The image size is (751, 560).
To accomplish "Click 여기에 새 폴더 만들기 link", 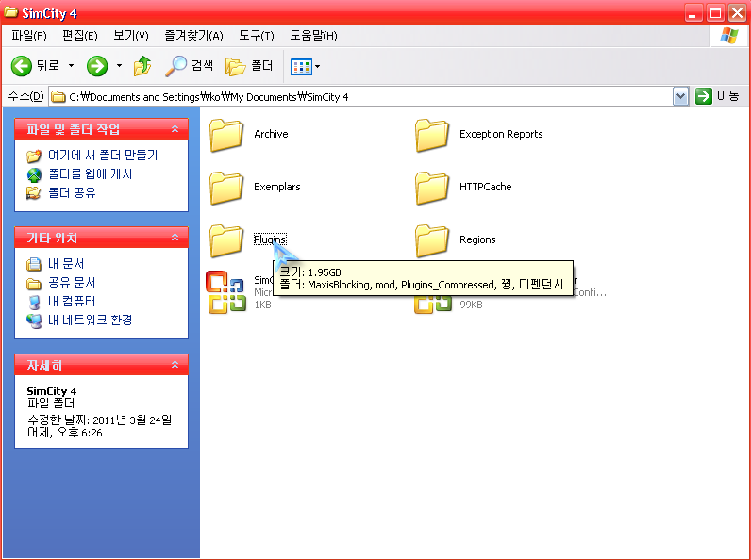I will click(x=103, y=155).
